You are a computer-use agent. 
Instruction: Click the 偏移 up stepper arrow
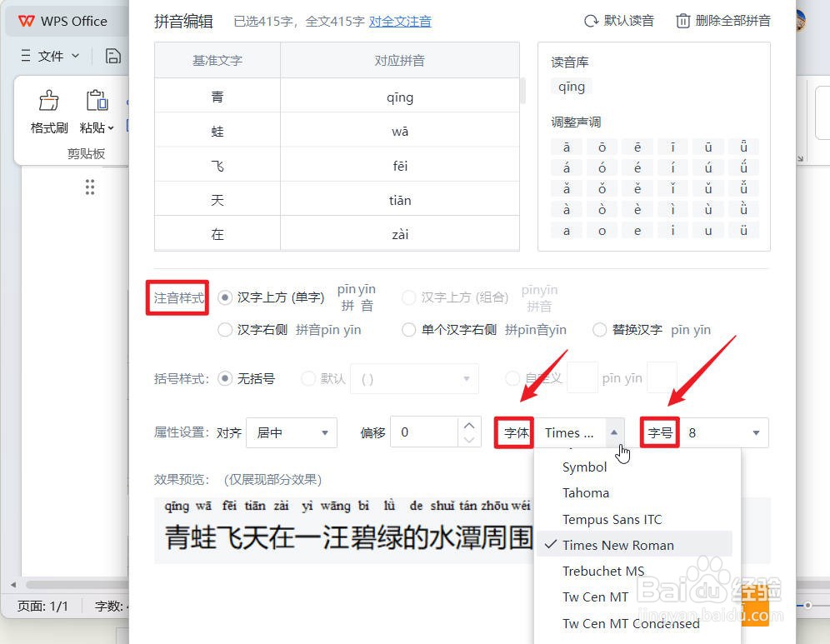[469, 425]
